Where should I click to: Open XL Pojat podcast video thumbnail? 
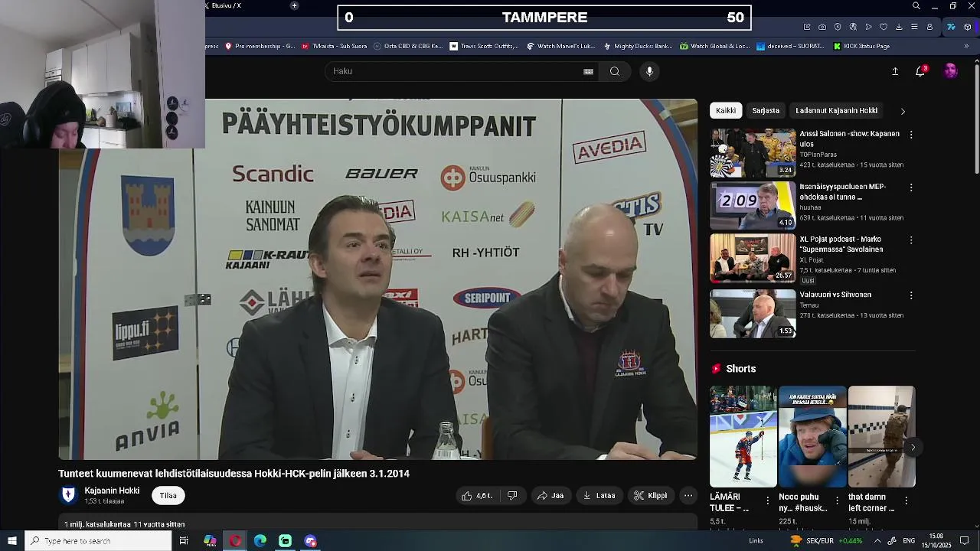coord(753,259)
